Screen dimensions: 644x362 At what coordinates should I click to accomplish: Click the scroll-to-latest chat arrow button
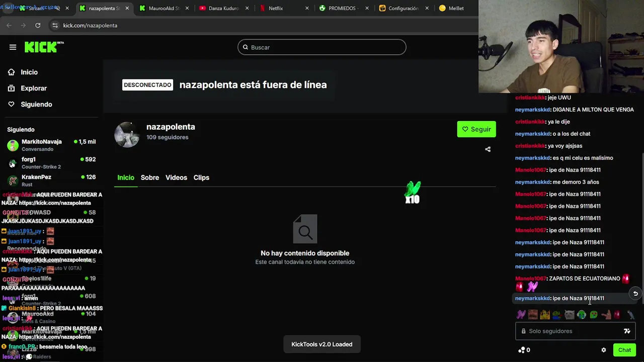pyautogui.click(x=635, y=294)
